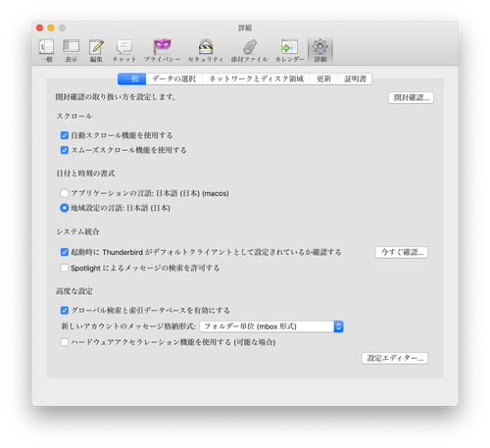
Task: Select 地域設定の言語 radio option
Action: [x=65, y=208]
